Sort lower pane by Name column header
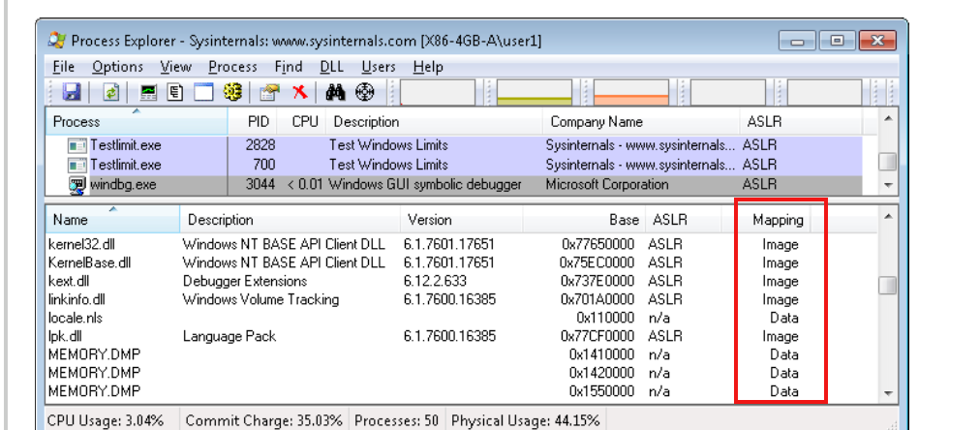 click(x=113, y=220)
